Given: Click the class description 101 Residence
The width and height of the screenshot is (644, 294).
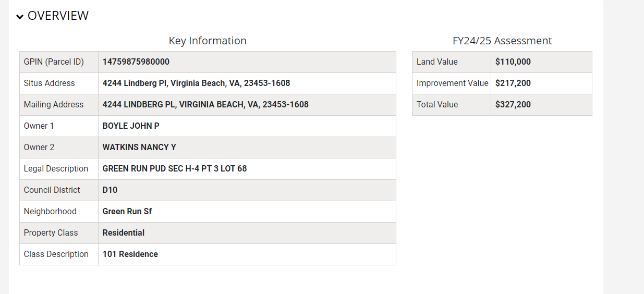Looking at the screenshot, I should pos(130,254).
